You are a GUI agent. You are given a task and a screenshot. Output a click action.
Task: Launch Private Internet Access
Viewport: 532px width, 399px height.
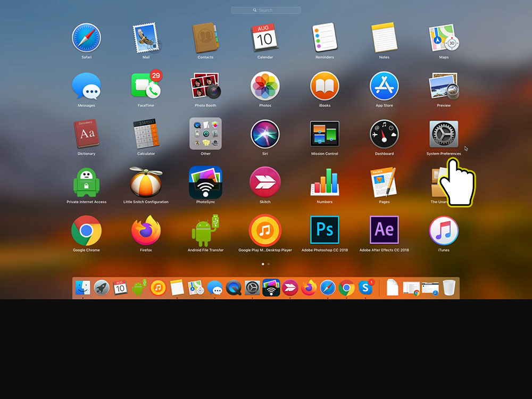86,182
